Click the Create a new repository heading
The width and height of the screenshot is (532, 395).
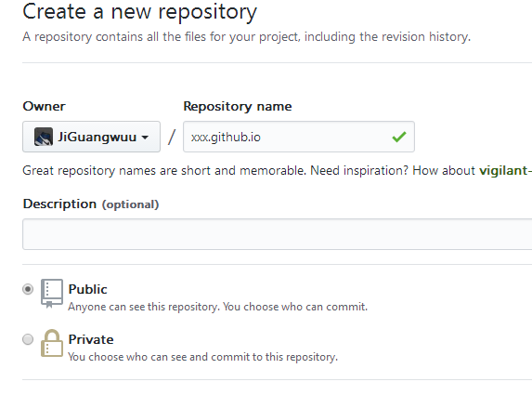pos(140,12)
